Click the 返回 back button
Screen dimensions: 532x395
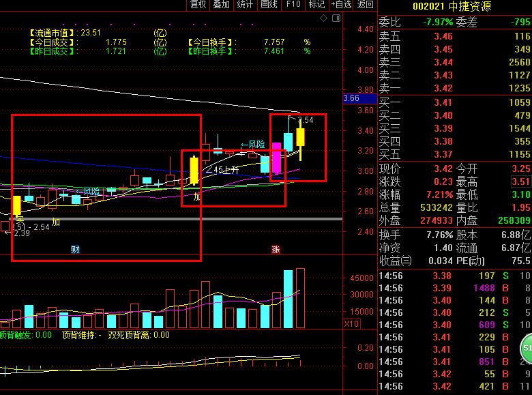point(365,4)
